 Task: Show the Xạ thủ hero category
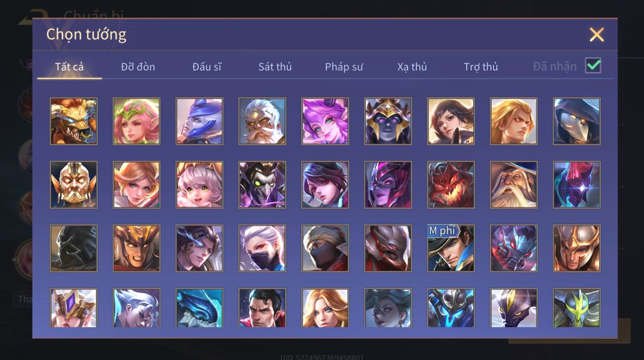tap(412, 67)
